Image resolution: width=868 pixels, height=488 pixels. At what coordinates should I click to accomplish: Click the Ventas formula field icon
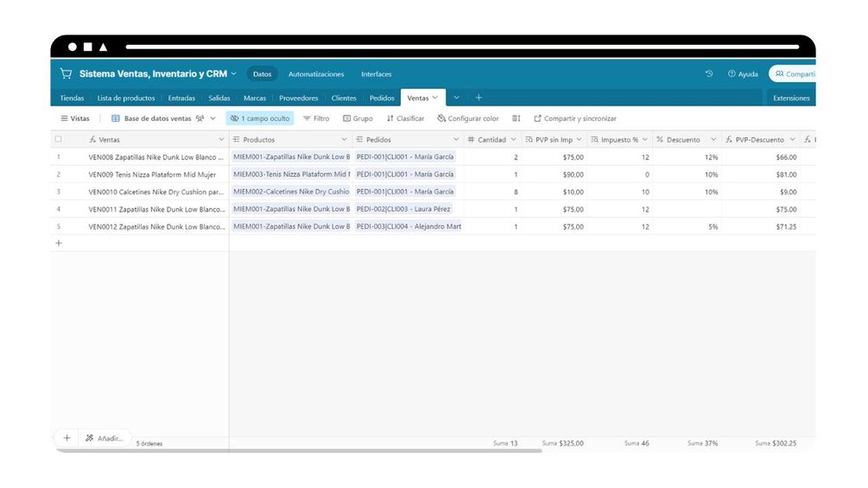tap(92, 139)
